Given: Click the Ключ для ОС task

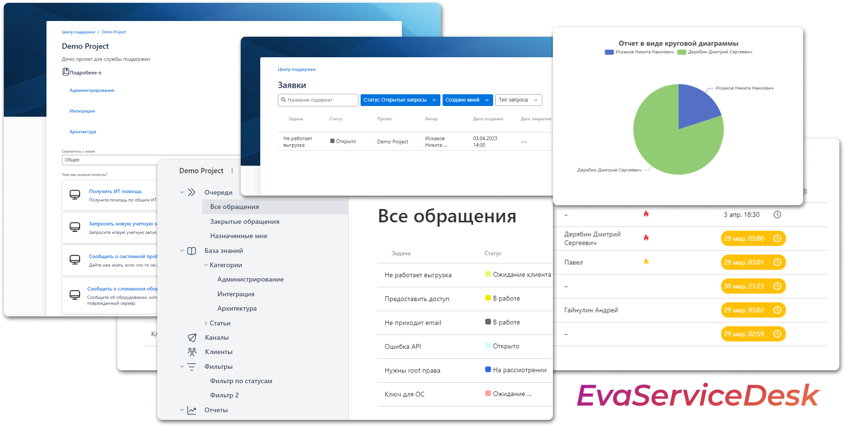Looking at the screenshot, I should [404, 394].
